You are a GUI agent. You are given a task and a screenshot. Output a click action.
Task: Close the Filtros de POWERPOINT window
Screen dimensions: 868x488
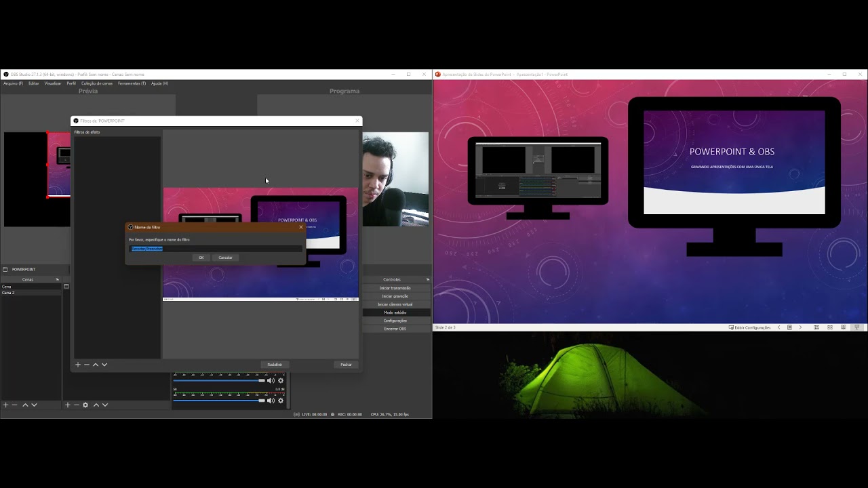(357, 121)
